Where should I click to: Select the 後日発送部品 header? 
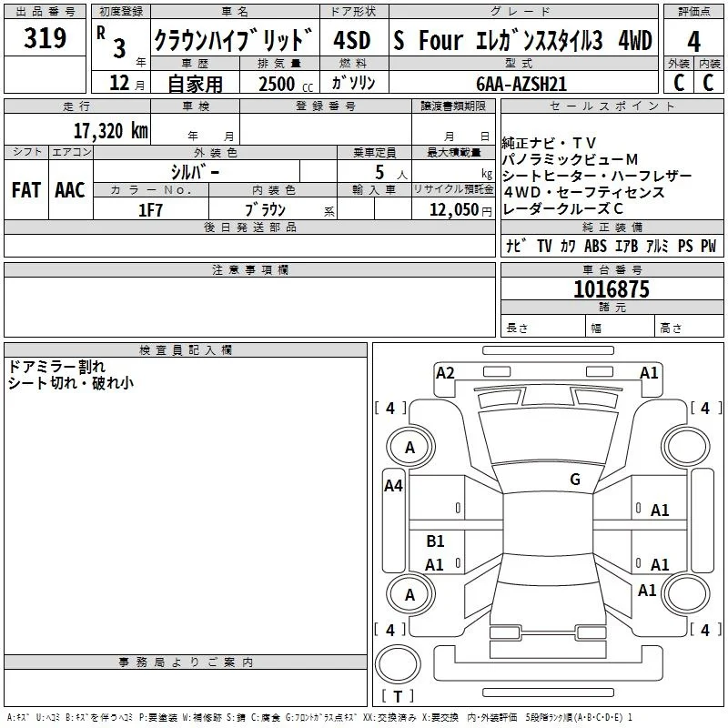[249, 227]
